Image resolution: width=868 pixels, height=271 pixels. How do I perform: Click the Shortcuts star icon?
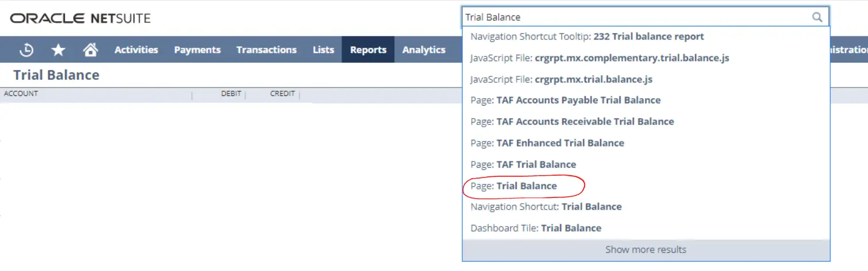[58, 50]
